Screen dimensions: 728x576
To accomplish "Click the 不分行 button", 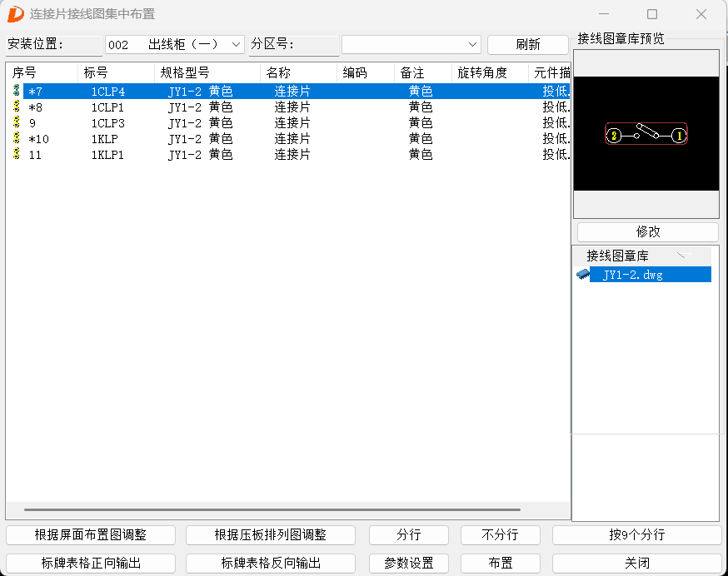I will coord(500,534).
